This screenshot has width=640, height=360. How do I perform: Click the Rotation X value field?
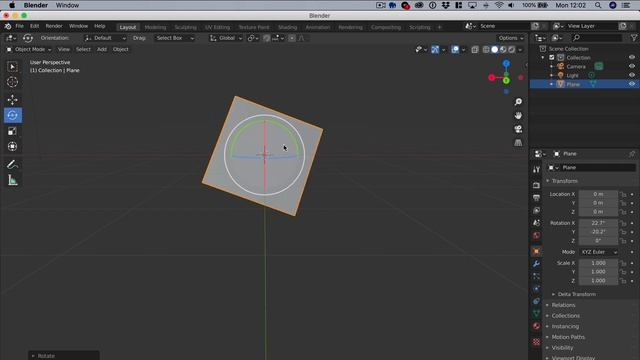coord(598,223)
